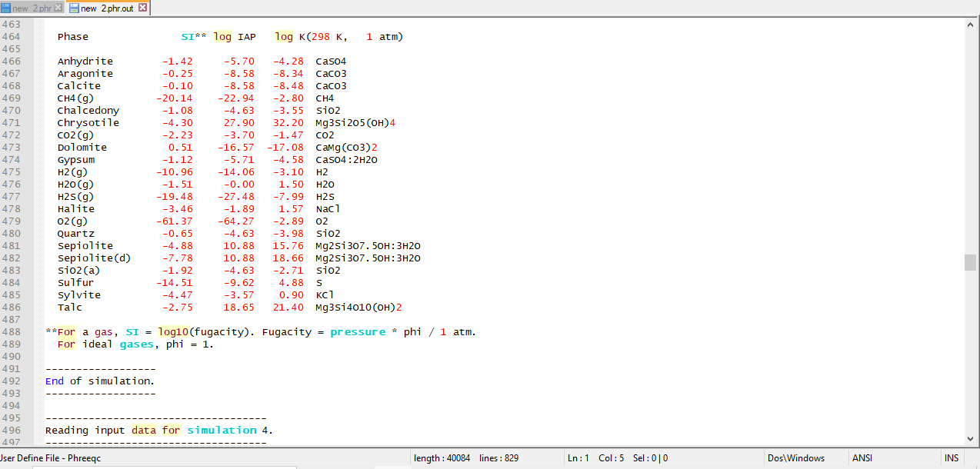Click the formula "Mg3Si4O10(OH)2"
980x469 pixels.
(x=359, y=308)
